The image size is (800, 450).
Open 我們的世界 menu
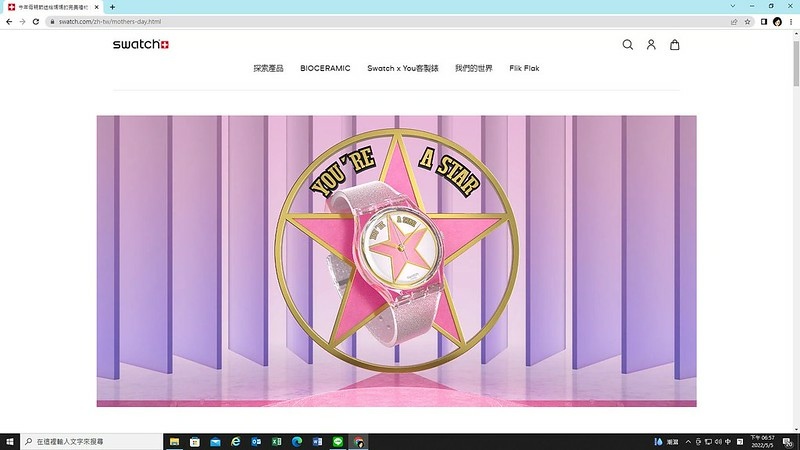click(x=473, y=68)
